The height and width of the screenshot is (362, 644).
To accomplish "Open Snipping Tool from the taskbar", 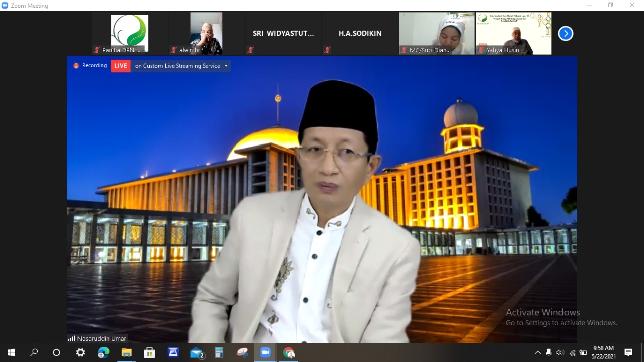I will coord(242,352).
